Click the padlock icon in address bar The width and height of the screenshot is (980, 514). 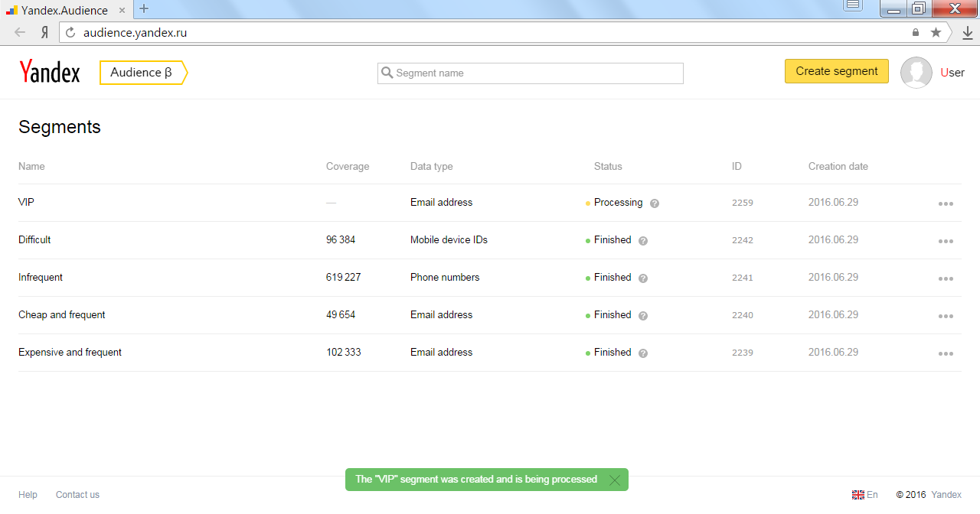pyautogui.click(x=916, y=33)
